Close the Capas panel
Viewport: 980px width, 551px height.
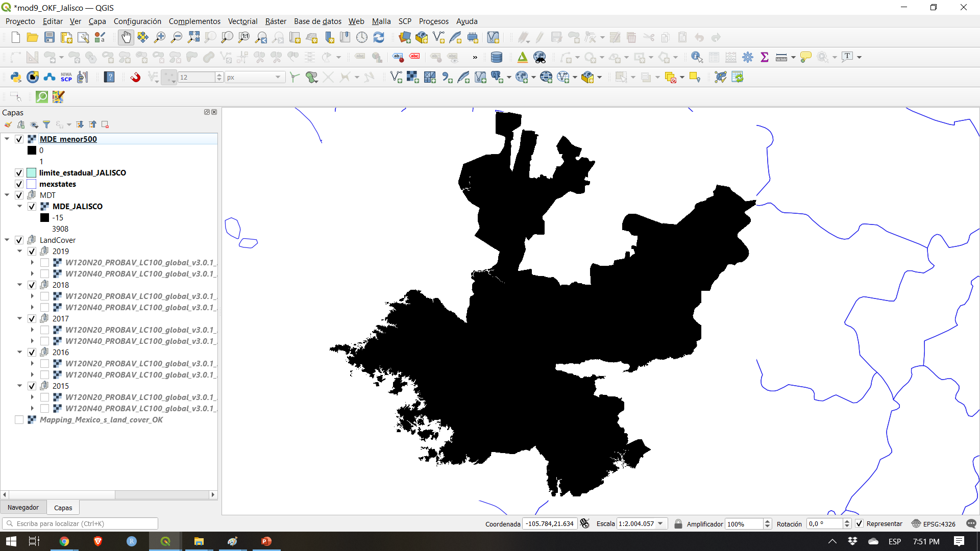[x=214, y=112]
